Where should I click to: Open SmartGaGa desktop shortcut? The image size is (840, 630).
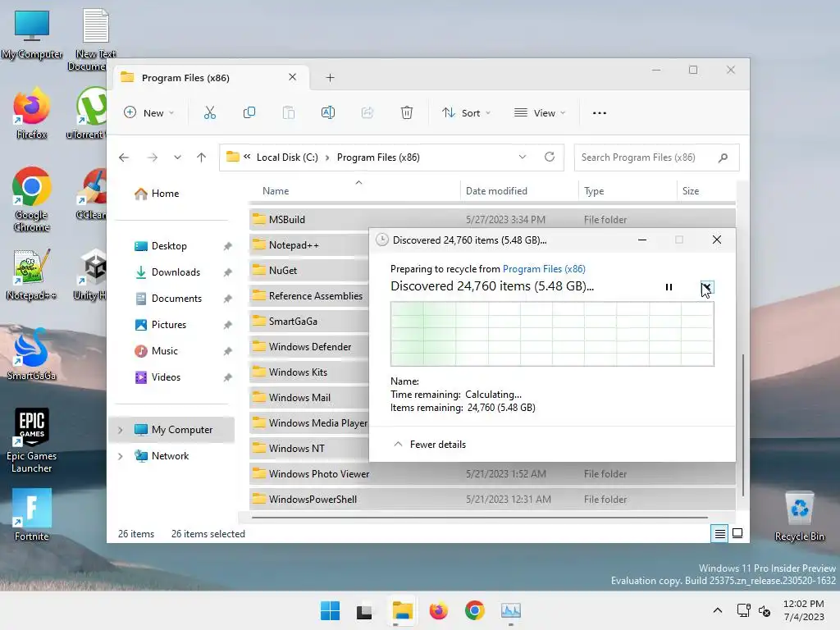pos(31,354)
